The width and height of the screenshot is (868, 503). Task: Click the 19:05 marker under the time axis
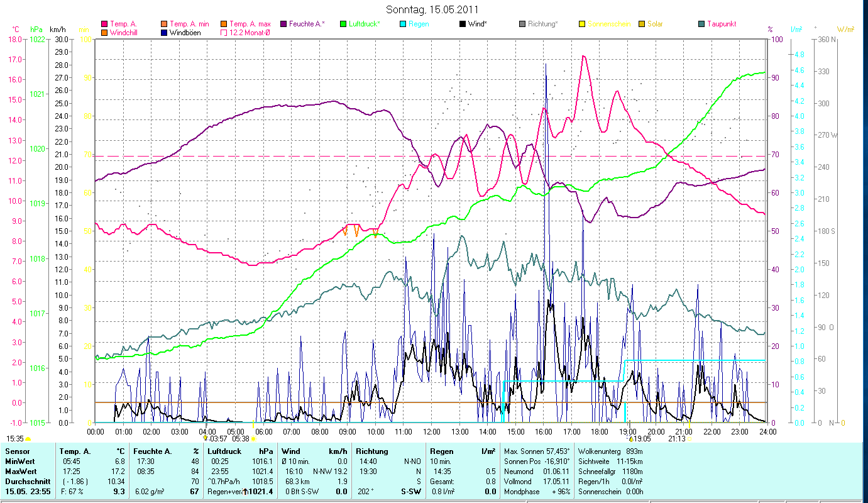[640, 439]
